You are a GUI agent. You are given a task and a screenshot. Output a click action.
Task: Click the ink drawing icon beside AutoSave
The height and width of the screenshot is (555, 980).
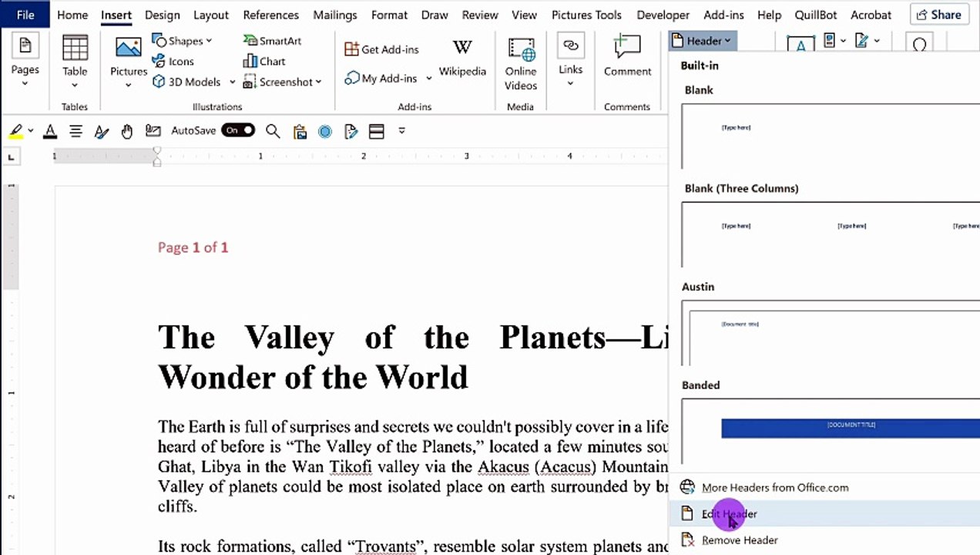(x=153, y=131)
